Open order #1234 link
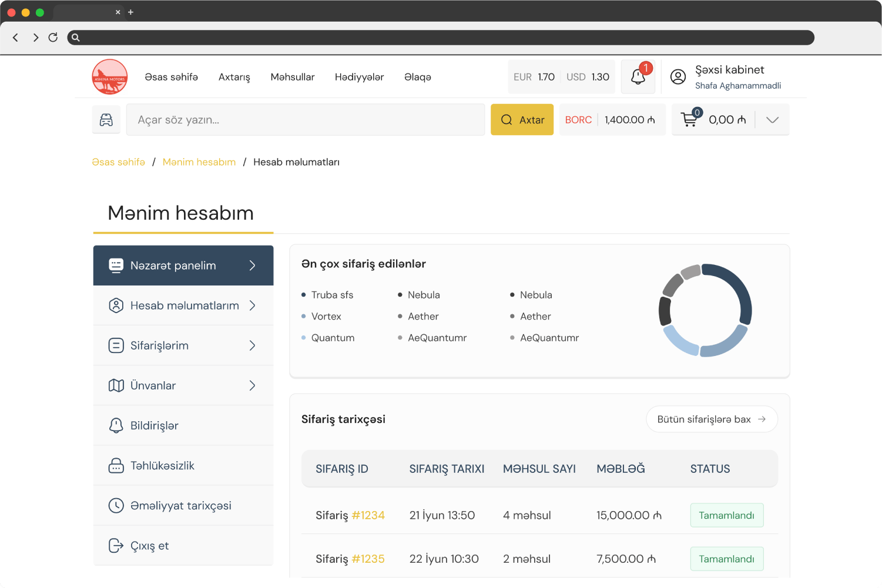The image size is (882, 588). pos(368,515)
